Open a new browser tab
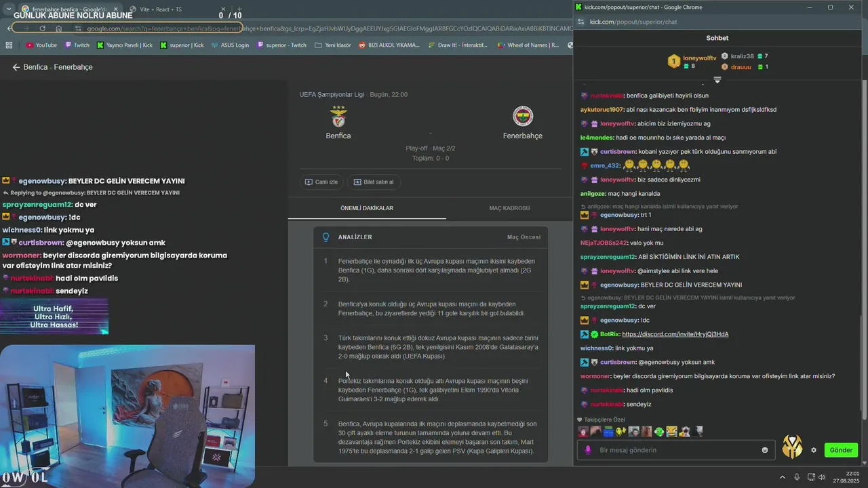 [x=239, y=9]
